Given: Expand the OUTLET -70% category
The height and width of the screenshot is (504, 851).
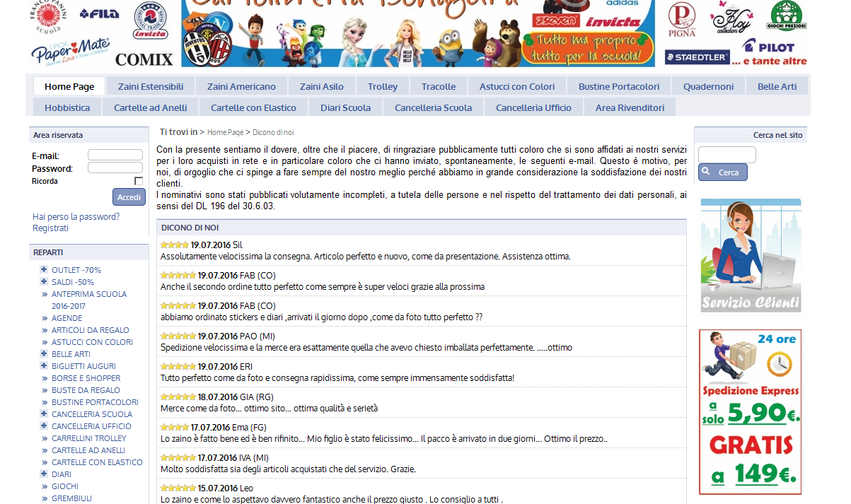Looking at the screenshot, I should (44, 269).
